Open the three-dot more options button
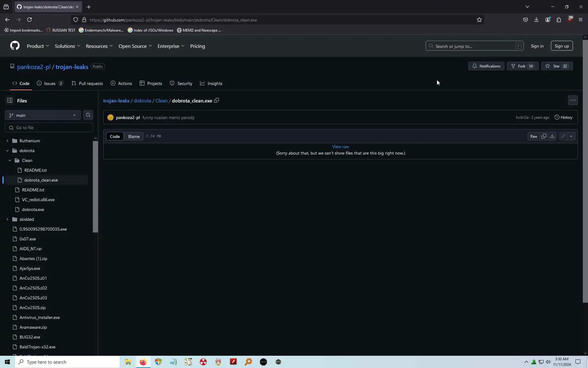 [573, 100]
